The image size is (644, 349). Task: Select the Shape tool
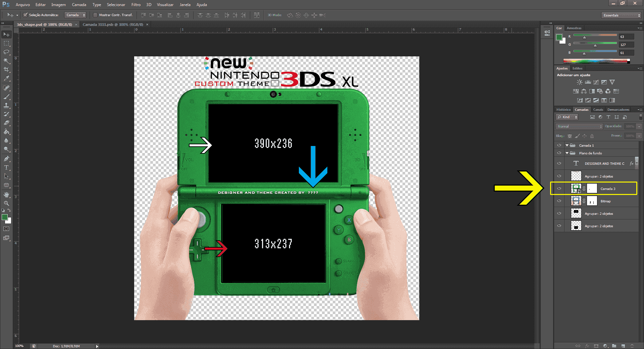[6, 185]
